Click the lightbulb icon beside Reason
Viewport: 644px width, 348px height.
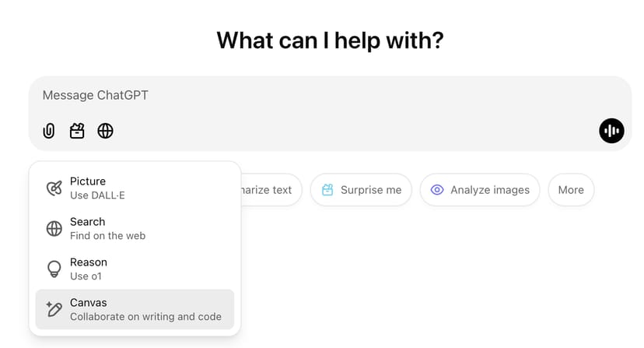coord(54,269)
